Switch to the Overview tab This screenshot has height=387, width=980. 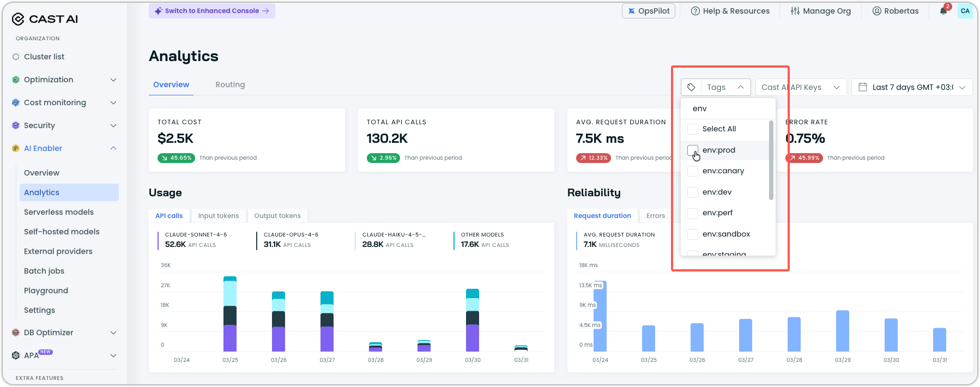point(171,84)
